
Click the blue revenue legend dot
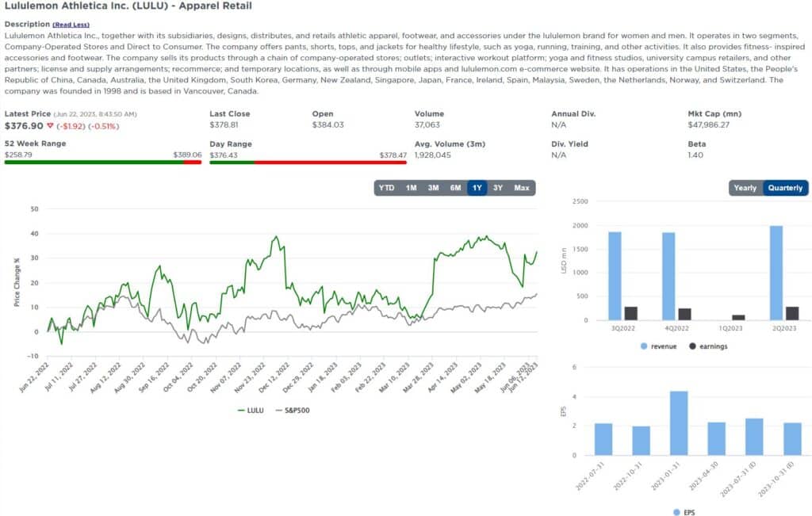(645, 346)
